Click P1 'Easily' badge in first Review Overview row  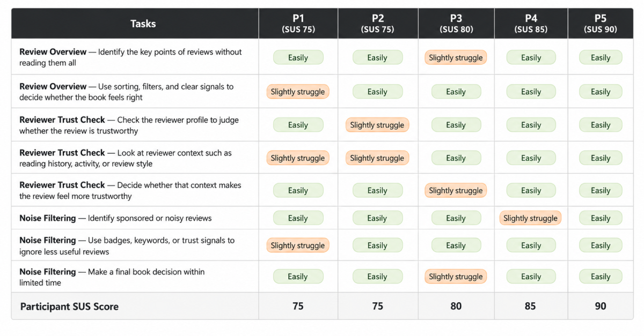(298, 57)
